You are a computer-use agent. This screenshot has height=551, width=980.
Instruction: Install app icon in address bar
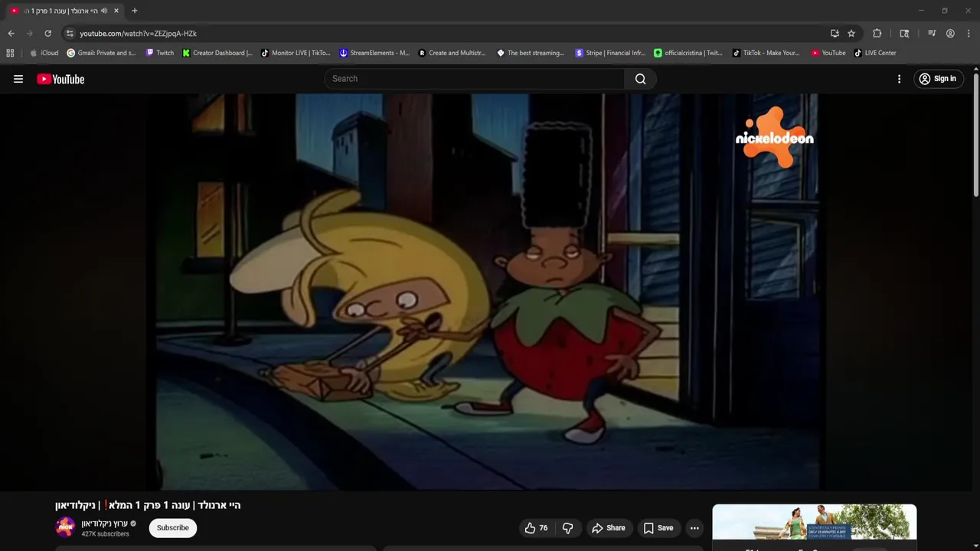pos(835,34)
